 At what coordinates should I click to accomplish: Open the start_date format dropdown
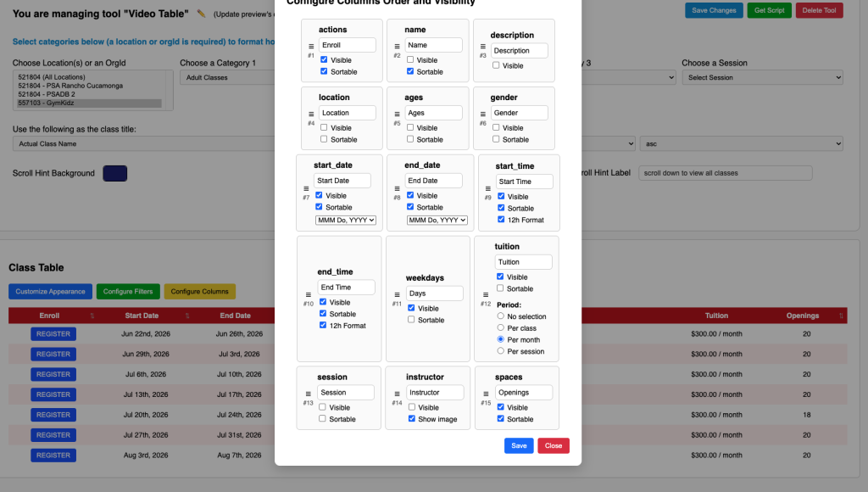tap(345, 220)
